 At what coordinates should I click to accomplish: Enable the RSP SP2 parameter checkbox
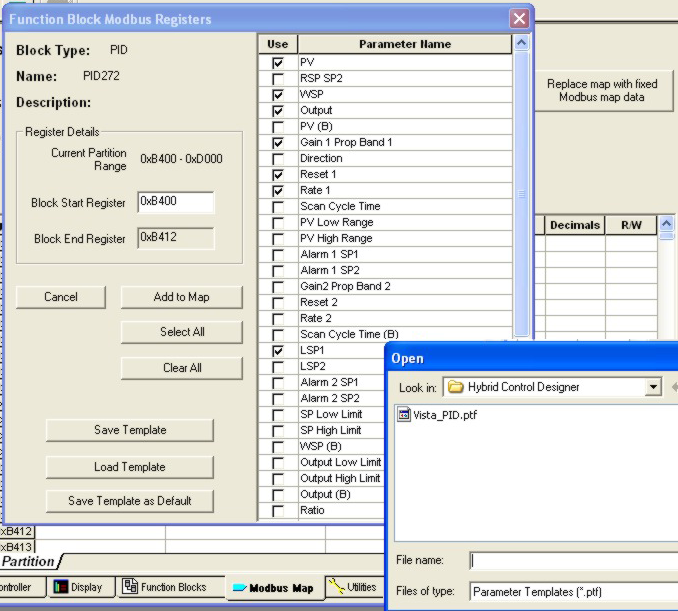[278, 79]
